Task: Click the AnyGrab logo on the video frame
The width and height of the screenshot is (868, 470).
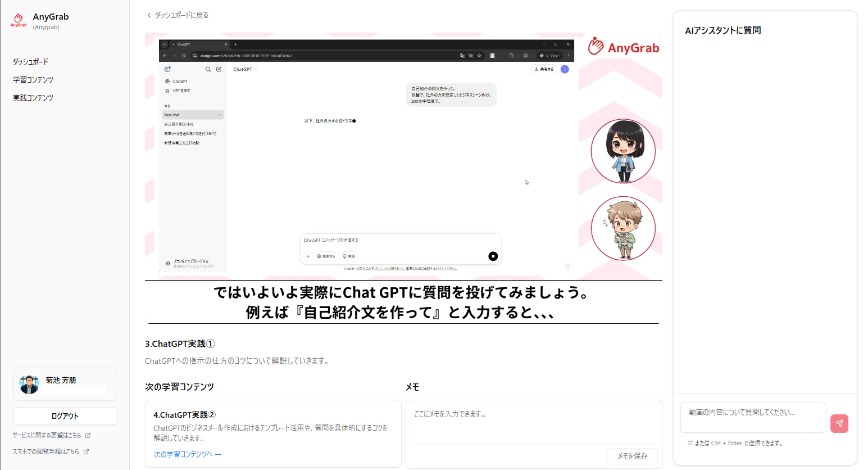Action: click(624, 47)
